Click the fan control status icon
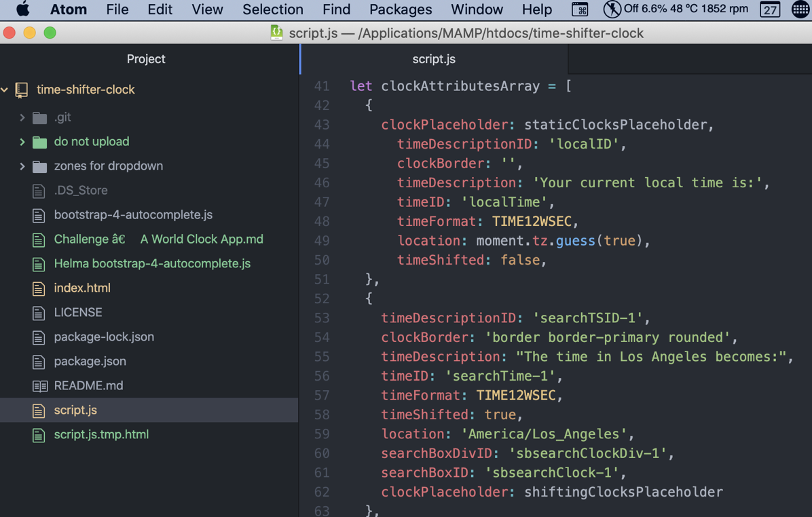This screenshot has width=812, height=517. coord(612,9)
